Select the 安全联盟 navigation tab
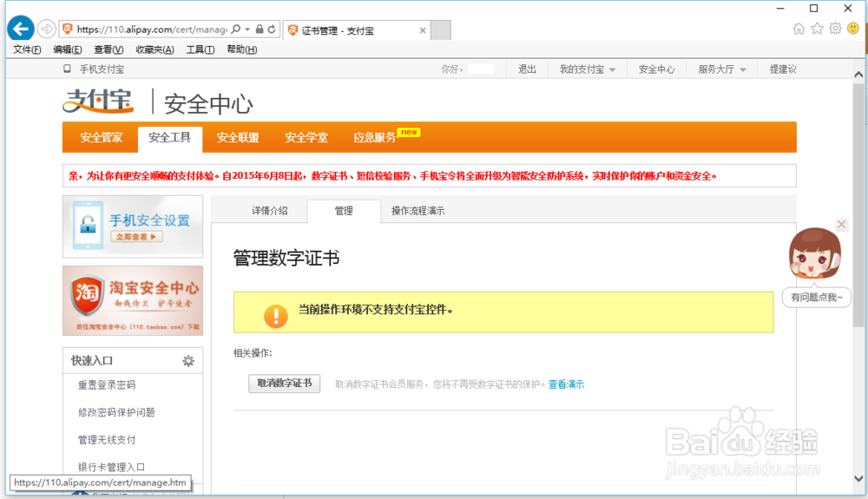868x499 pixels. coord(238,137)
